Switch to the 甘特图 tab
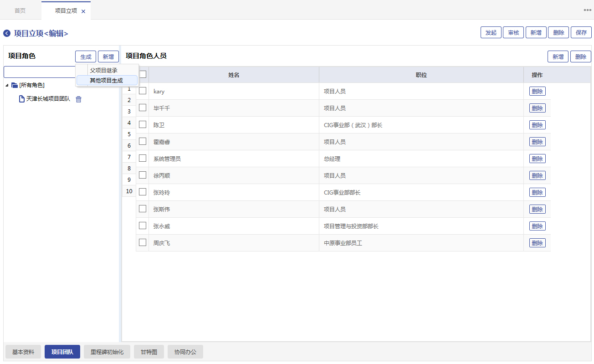The height and width of the screenshot is (364, 594). [x=149, y=352]
